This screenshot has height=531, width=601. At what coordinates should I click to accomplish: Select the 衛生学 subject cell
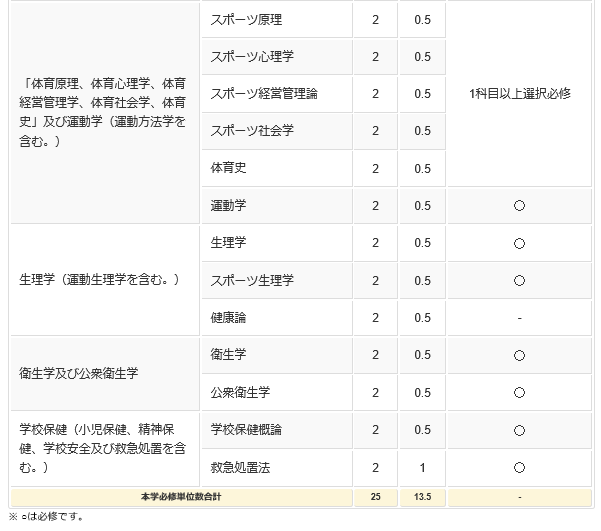click(277, 355)
